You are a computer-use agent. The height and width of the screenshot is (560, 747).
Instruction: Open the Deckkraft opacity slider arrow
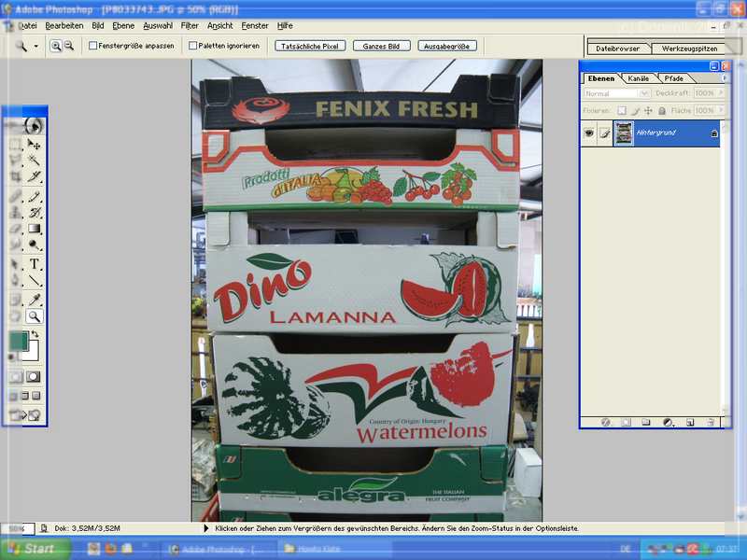click(720, 93)
